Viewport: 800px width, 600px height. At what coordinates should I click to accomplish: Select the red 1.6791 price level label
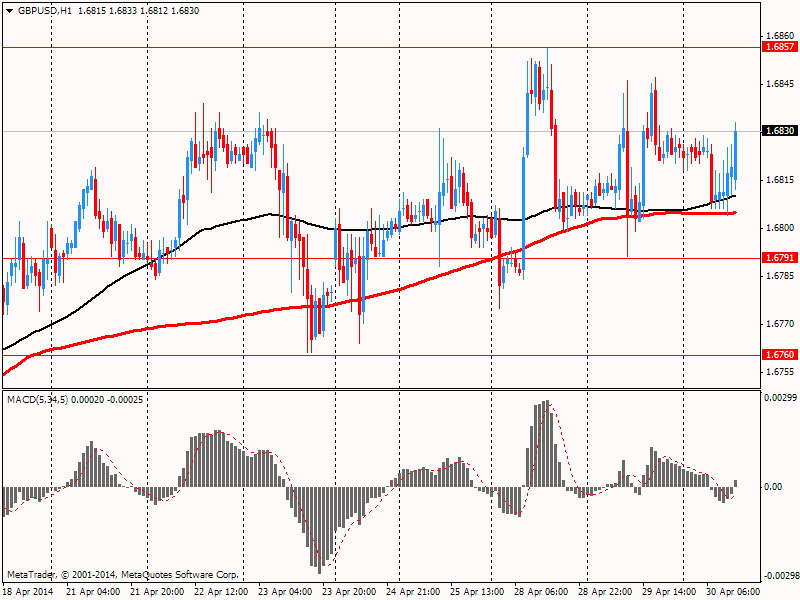pos(779,258)
